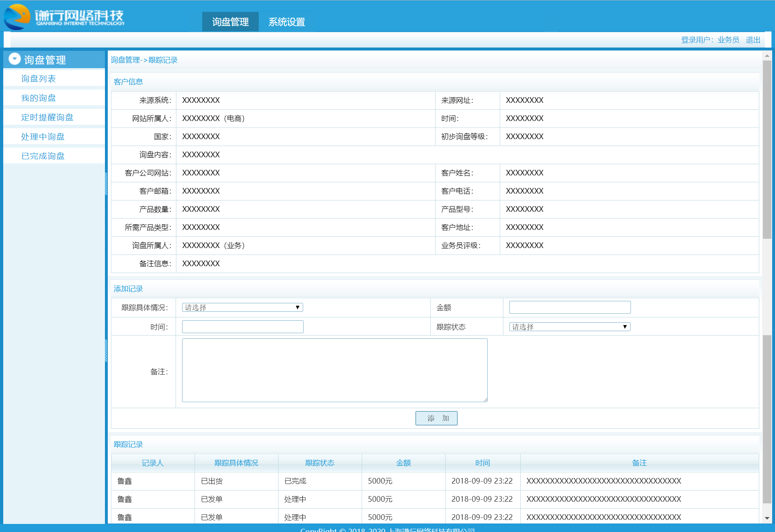Click the 添加记录 section header
Screen dimensions: 775x532
coord(128,289)
